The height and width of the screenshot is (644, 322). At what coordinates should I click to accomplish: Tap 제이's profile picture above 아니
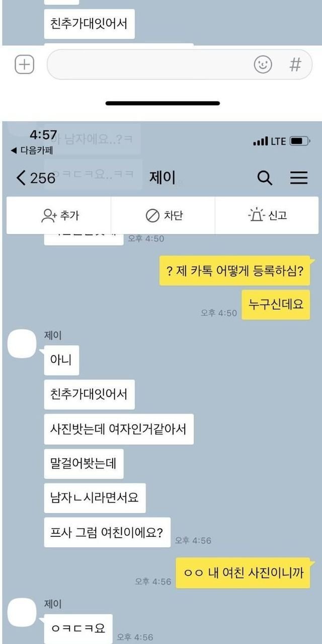[x=22, y=344]
